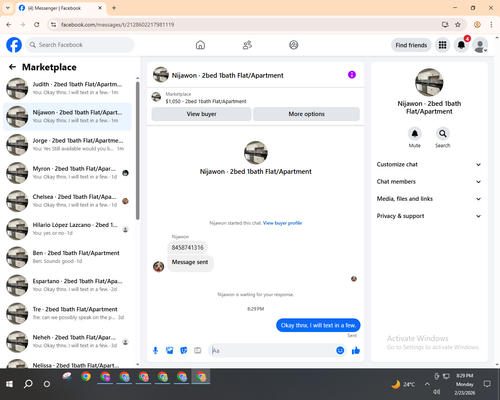Open a new browser tab
This screenshot has width=500, height=400.
[114, 8]
